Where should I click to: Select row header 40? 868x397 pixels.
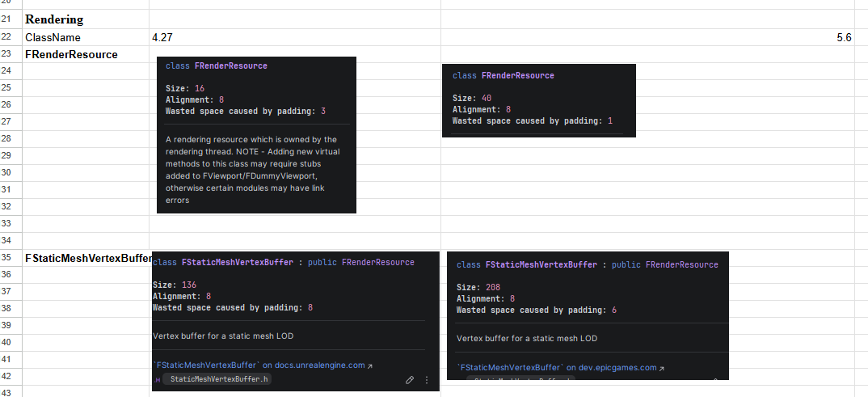click(11, 343)
